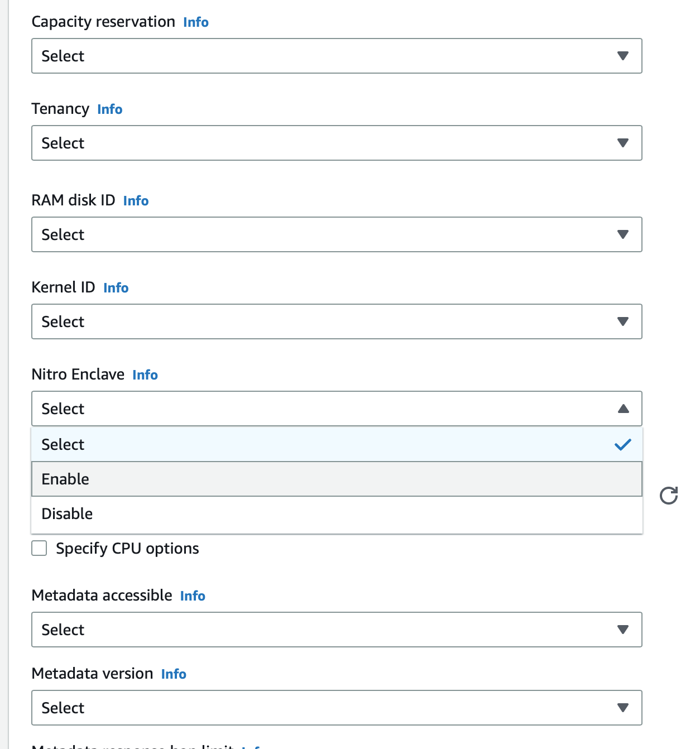Click the Tenancy dropdown arrow icon
The image size is (700, 749).
point(623,143)
